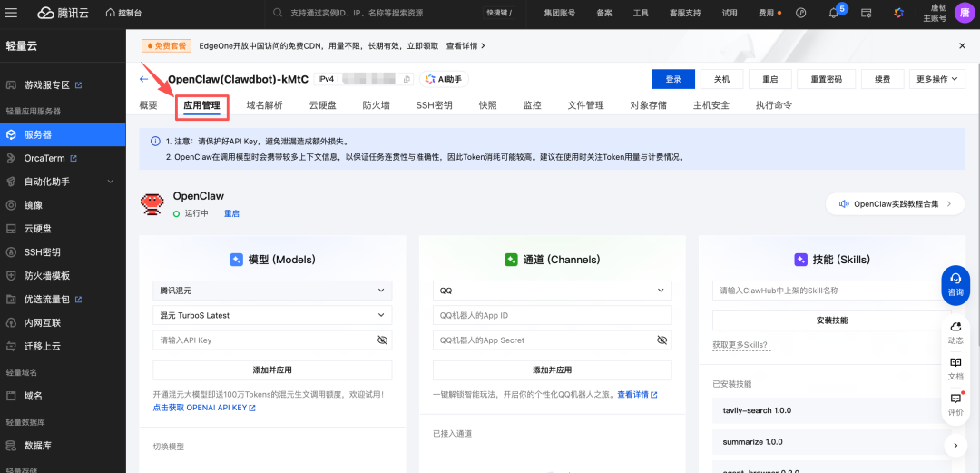980x473 pixels.
Task: Click the blue 登录 button
Action: [x=673, y=80]
